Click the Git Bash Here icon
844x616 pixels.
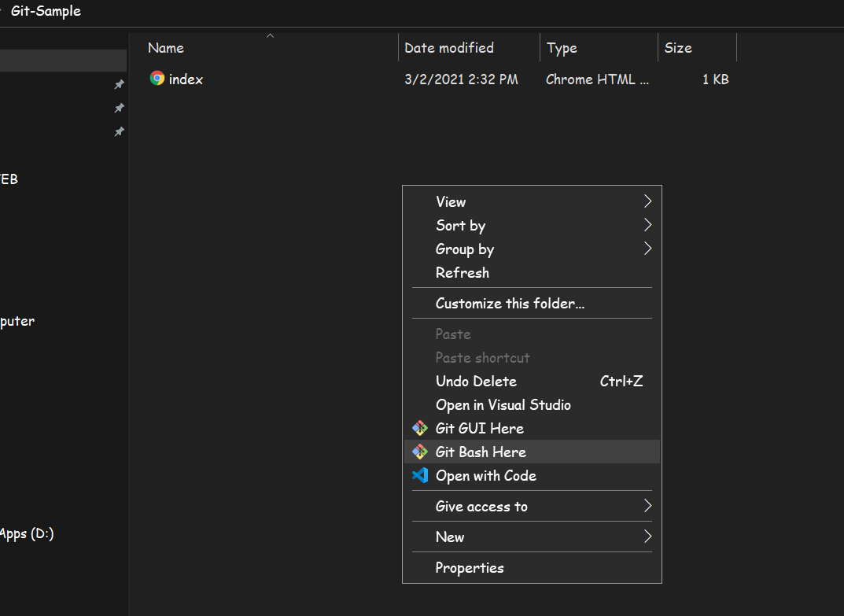pos(420,452)
